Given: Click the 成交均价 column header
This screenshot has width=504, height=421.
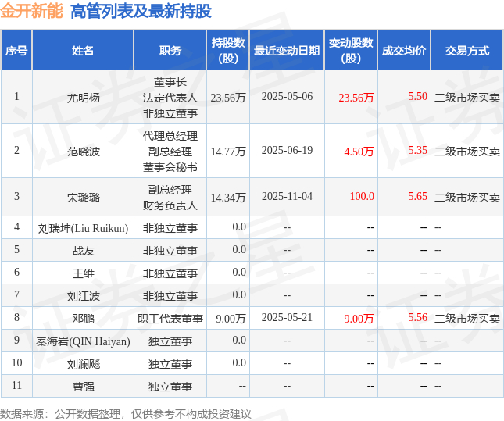Looking at the screenshot, I should point(404,51).
